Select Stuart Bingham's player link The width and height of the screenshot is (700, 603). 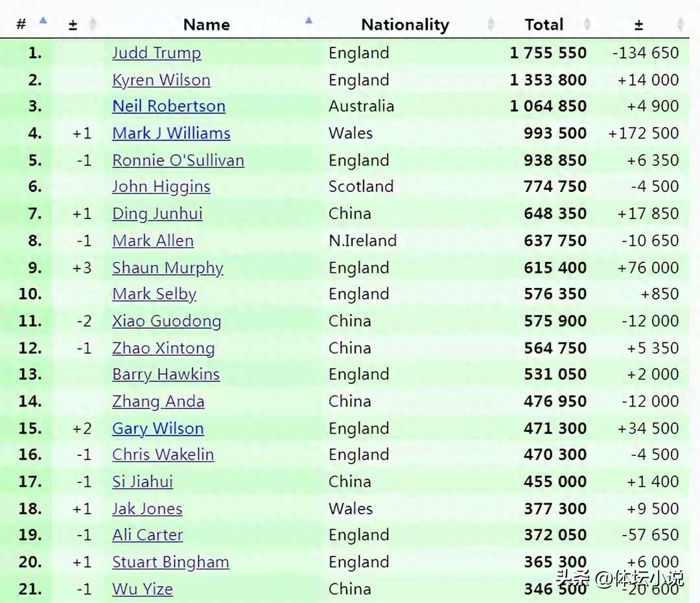pyautogui.click(x=170, y=562)
